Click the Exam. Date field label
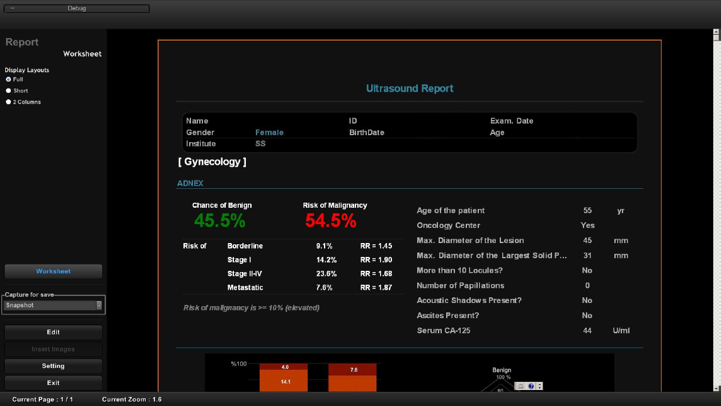The width and height of the screenshot is (721, 406). tap(511, 121)
